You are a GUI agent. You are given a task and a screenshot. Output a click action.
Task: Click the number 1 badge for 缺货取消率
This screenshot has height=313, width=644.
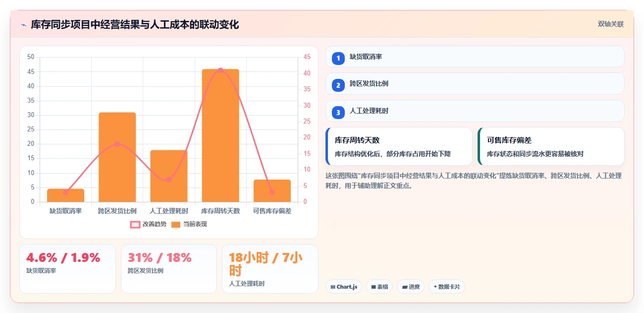pyautogui.click(x=338, y=58)
